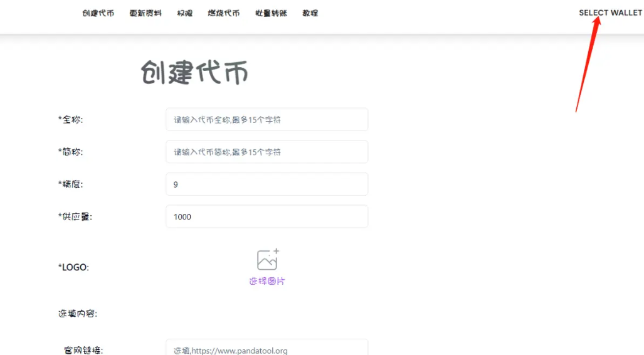This screenshot has width=644, height=355.
Task: Click the image upload icon for LOGO
Action: coord(267,260)
